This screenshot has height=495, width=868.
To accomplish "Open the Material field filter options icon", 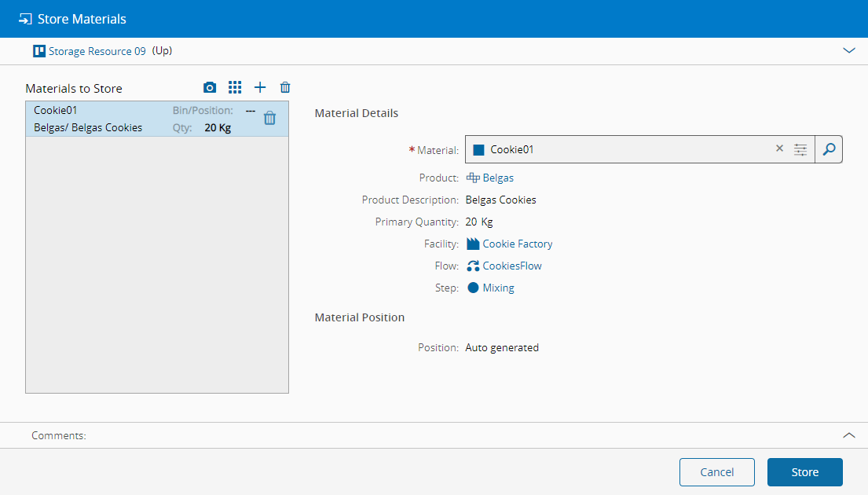I will (x=800, y=149).
